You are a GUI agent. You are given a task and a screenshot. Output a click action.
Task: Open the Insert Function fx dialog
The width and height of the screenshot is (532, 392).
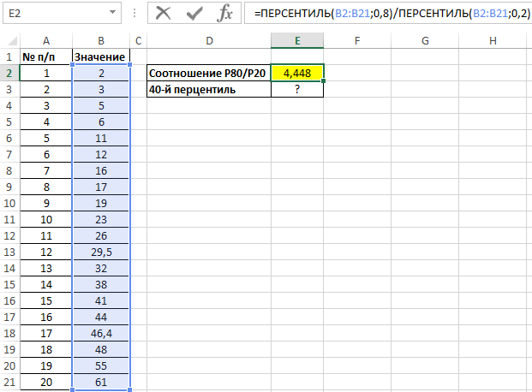(x=225, y=14)
